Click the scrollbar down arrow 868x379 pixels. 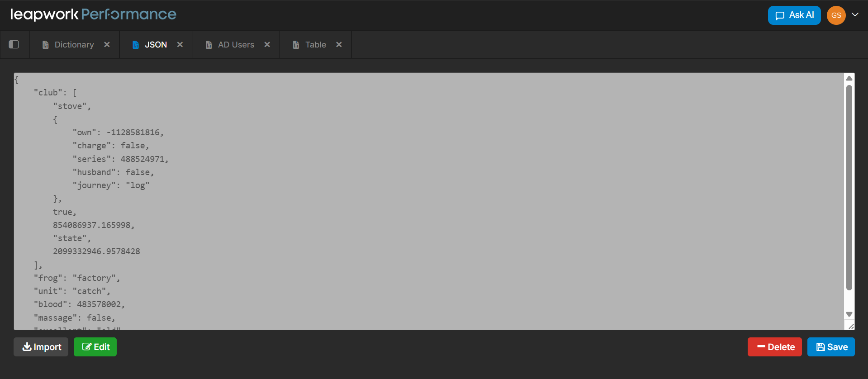click(849, 314)
